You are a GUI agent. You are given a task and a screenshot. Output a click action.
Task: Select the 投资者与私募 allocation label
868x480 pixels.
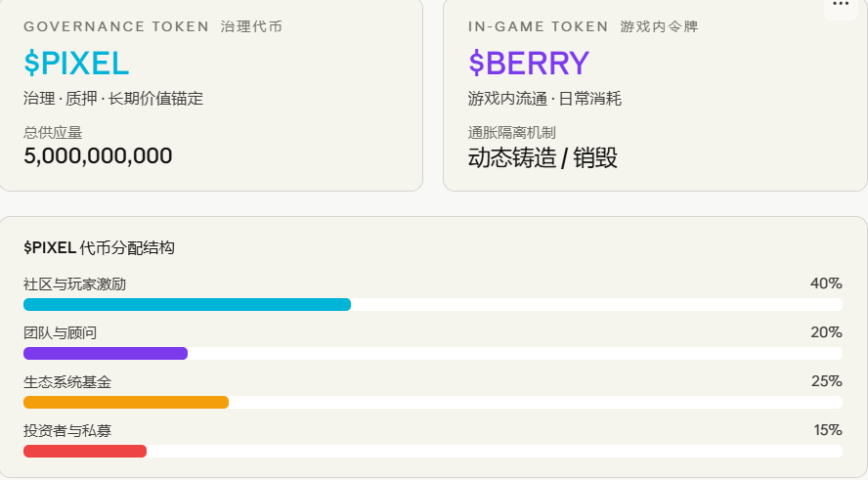click(x=67, y=431)
